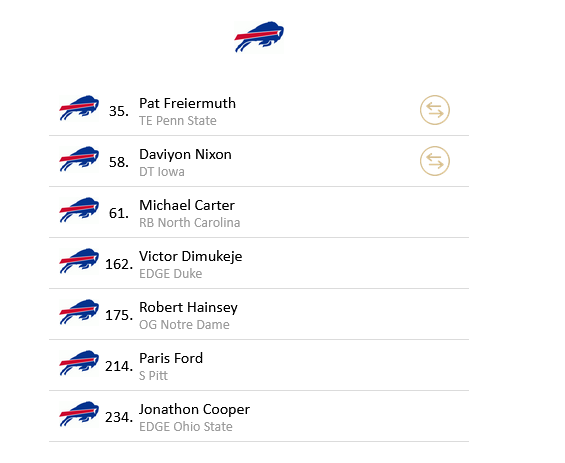
Task: Click Bills logo beside pick 234
Action: pos(79,414)
